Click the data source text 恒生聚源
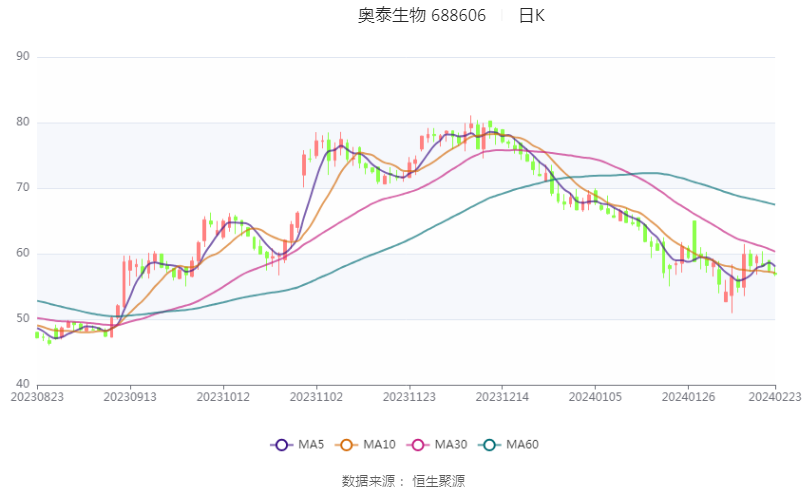Image resolution: width=807 pixels, height=491 pixels. point(438,481)
